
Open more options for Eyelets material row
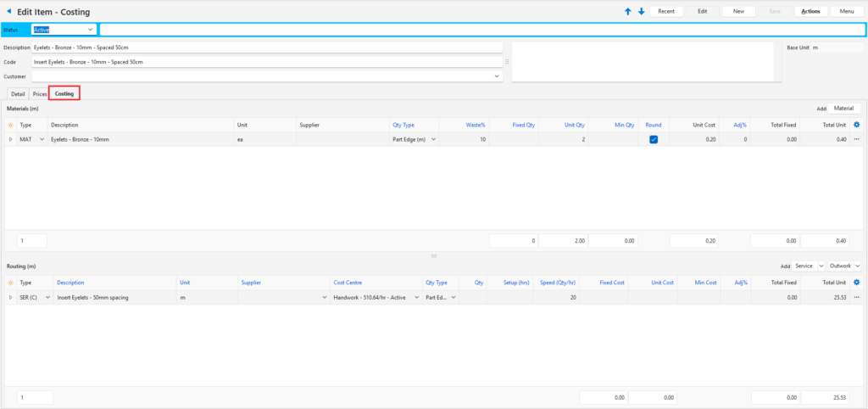[856, 139]
